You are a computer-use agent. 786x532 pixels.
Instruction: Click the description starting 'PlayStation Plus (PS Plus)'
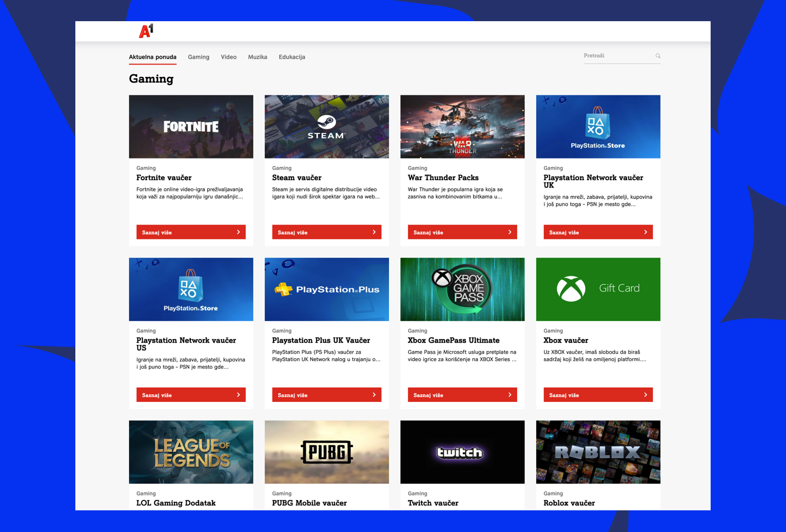(327, 356)
